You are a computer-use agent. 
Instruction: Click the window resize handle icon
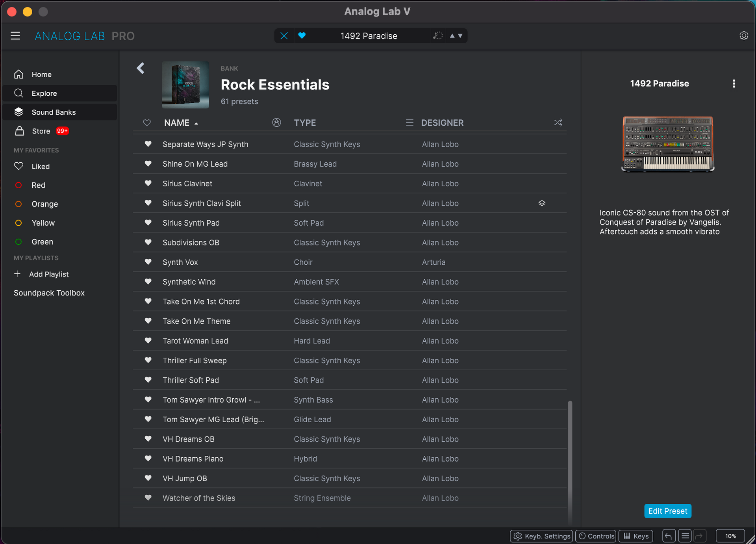(x=751, y=539)
